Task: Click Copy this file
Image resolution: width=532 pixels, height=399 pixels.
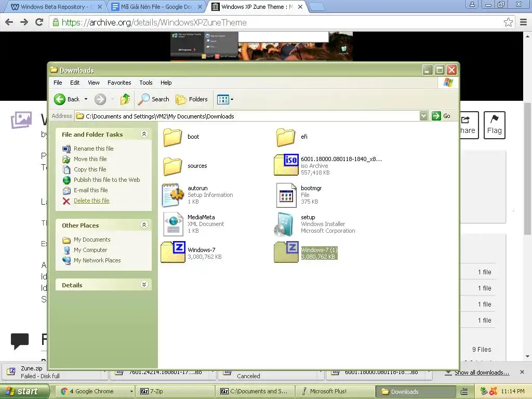Action: [x=90, y=169]
